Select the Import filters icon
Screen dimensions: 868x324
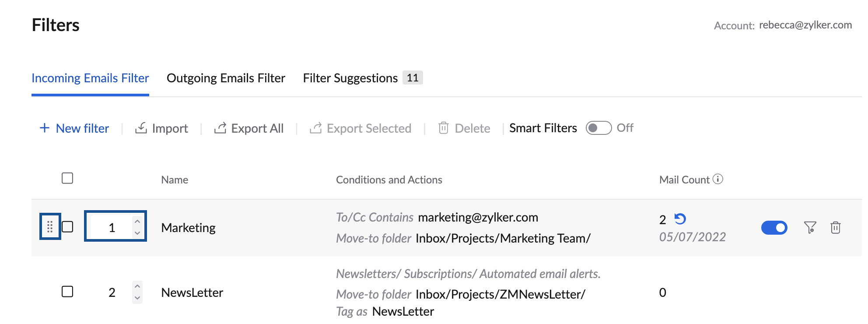(x=141, y=128)
